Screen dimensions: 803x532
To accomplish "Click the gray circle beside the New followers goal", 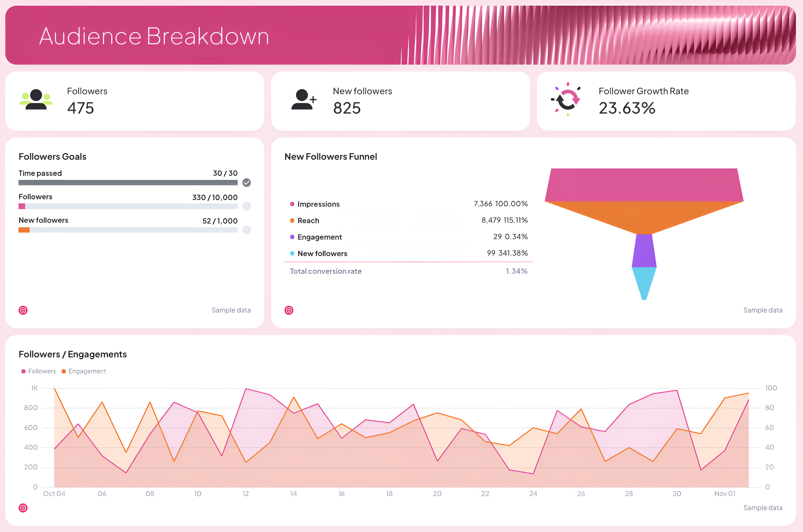I will click(x=247, y=230).
